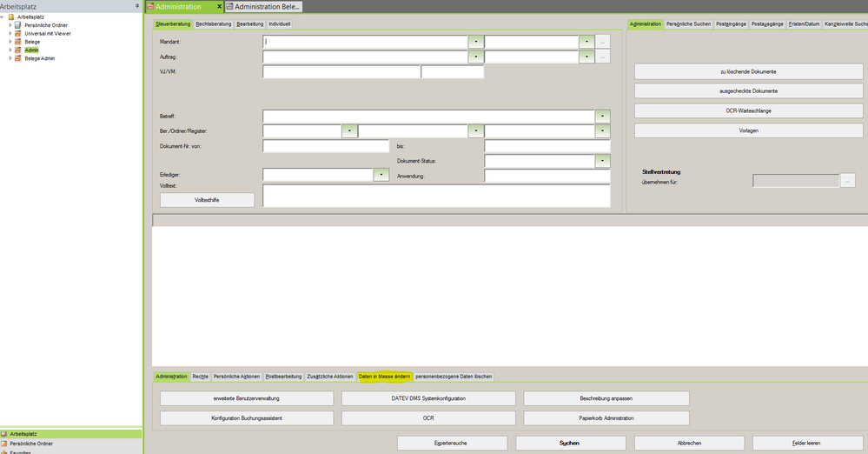Expand the Admin tree node
Screen dimensions: 868x454
coord(10,50)
